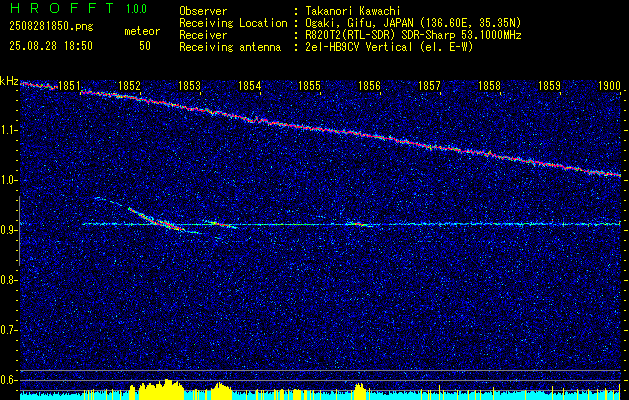Click the 1900 time marker

(x=609, y=86)
